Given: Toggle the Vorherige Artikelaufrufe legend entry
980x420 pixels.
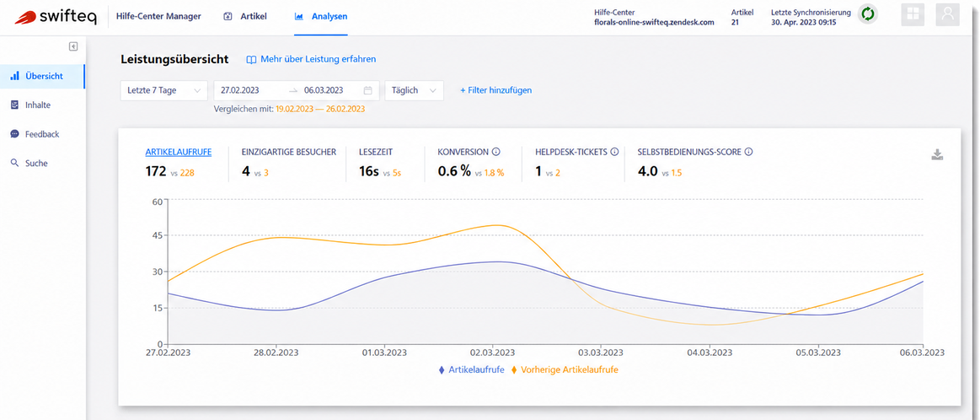Looking at the screenshot, I should pyautogui.click(x=565, y=370).
